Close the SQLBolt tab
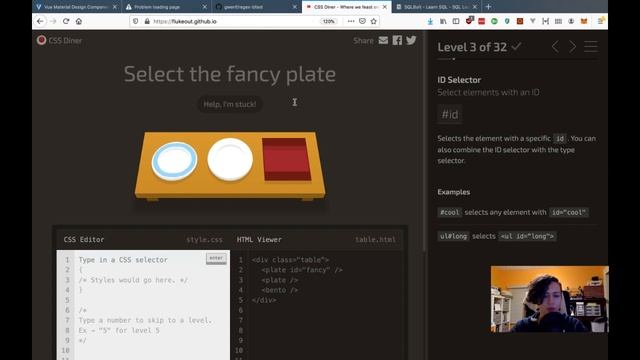 pos(474,7)
